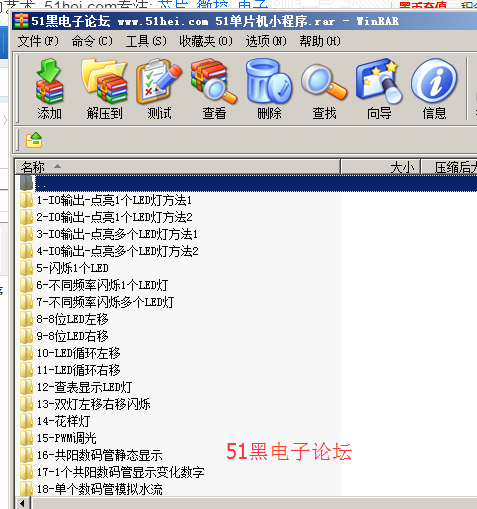This screenshot has width=477, height=509.
Task: Click folder icon of 10-LED循环左移 row
Action: pyautogui.click(x=26, y=353)
